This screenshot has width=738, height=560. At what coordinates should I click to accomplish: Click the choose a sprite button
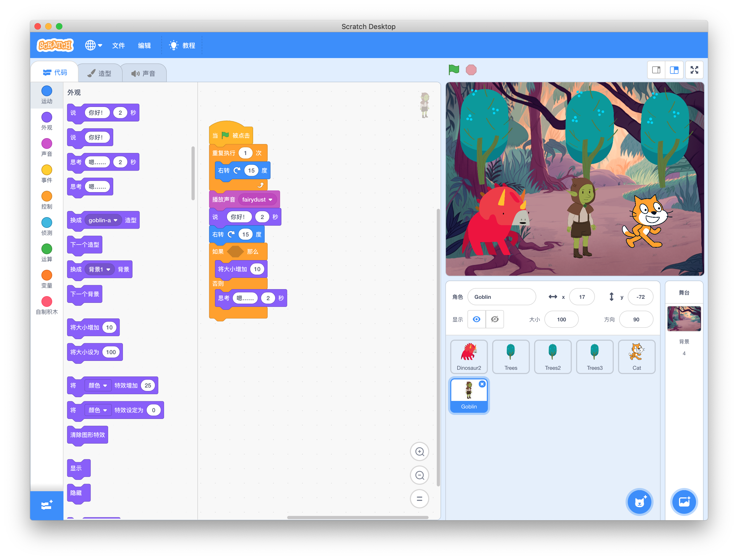click(639, 502)
